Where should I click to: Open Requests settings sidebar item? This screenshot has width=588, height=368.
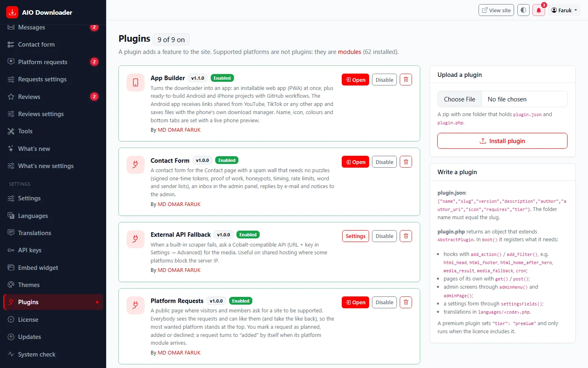click(x=53, y=79)
